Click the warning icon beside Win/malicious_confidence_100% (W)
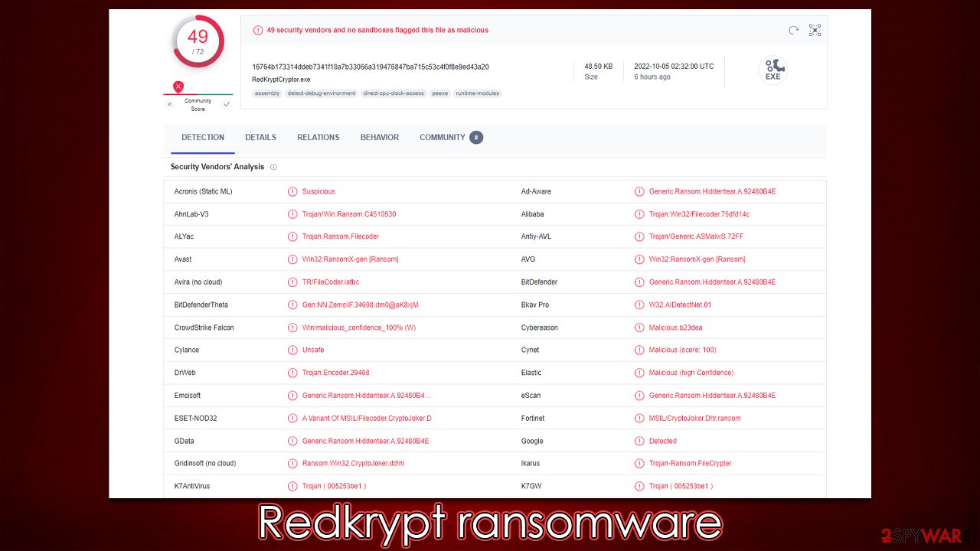This screenshot has height=551, width=980. coord(292,328)
